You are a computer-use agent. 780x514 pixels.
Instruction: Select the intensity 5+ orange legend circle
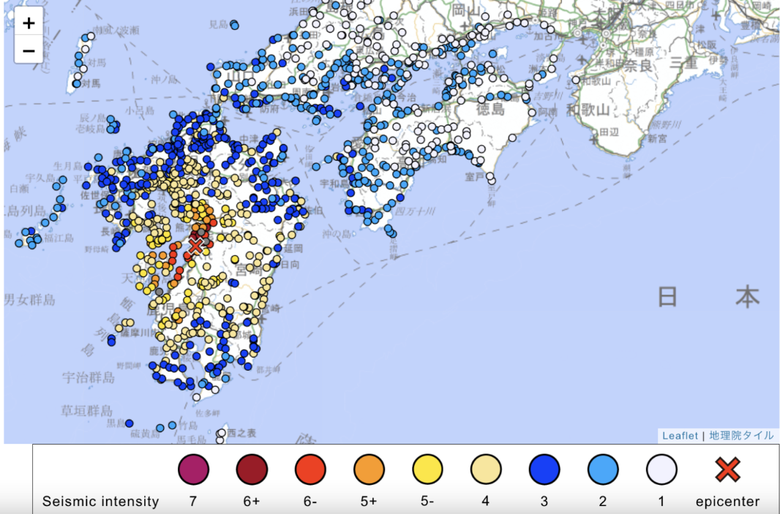point(369,469)
